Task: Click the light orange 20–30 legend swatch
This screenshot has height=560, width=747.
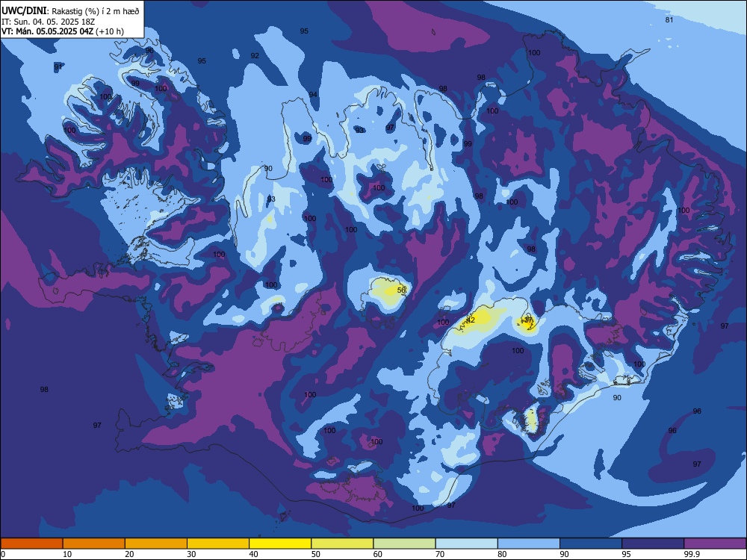Action: [x=156, y=544]
